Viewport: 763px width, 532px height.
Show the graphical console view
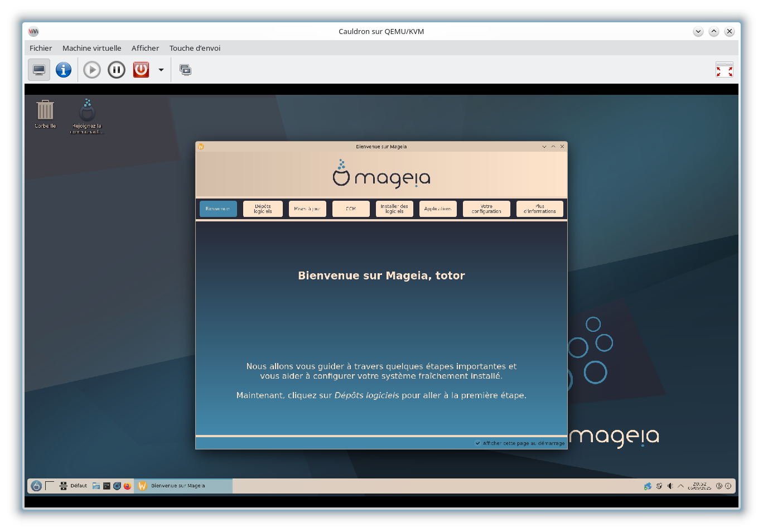point(39,70)
